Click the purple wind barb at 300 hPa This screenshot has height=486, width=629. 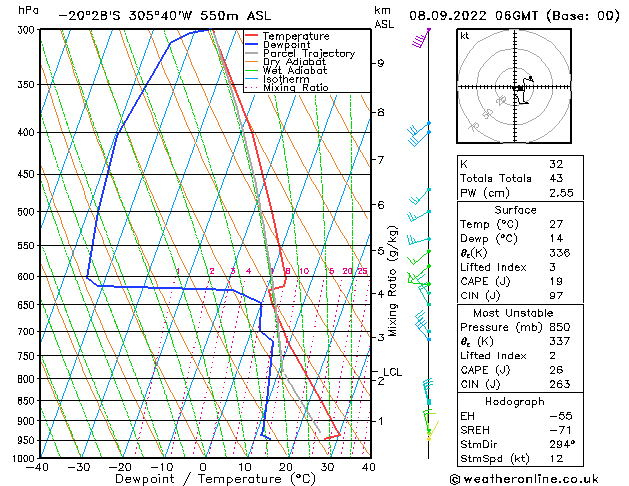click(421, 38)
